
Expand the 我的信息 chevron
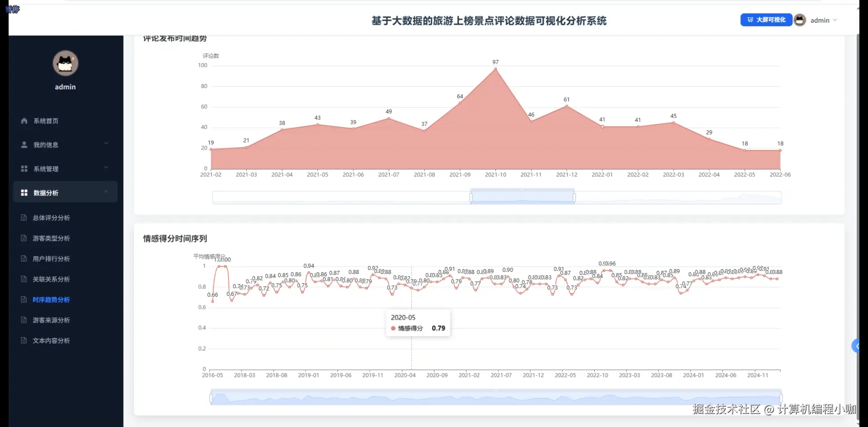tap(106, 143)
